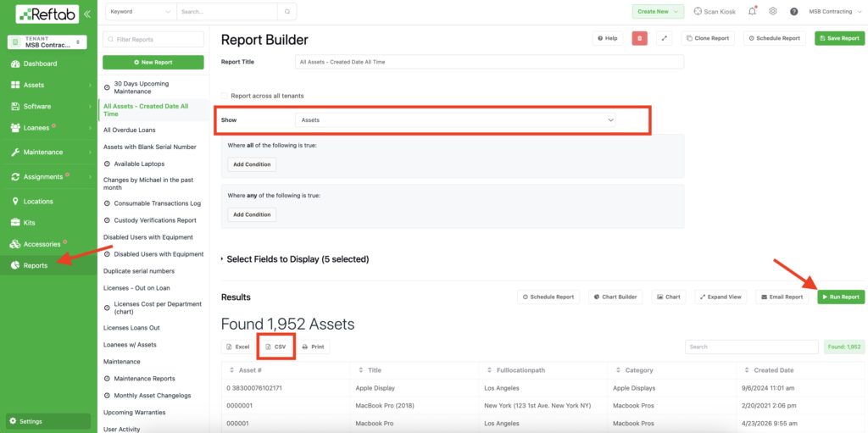Open the Help button
The height and width of the screenshot is (433, 868).
click(x=608, y=38)
